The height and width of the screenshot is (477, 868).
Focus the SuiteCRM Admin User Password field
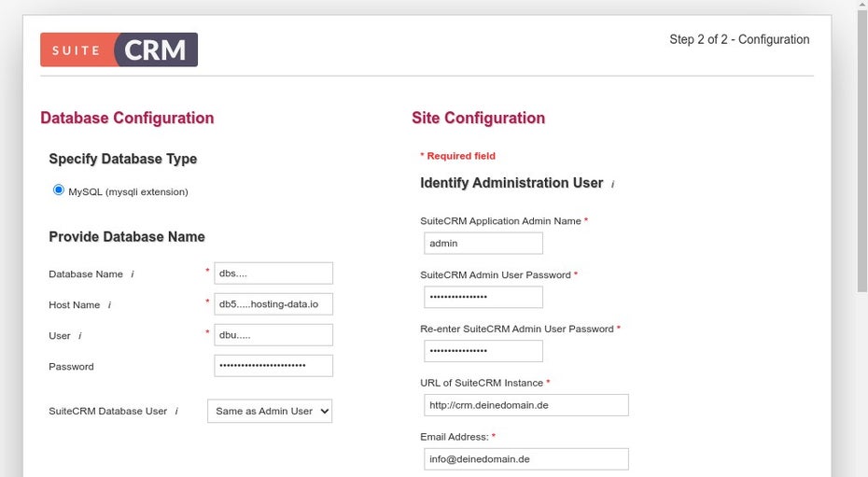(x=483, y=297)
